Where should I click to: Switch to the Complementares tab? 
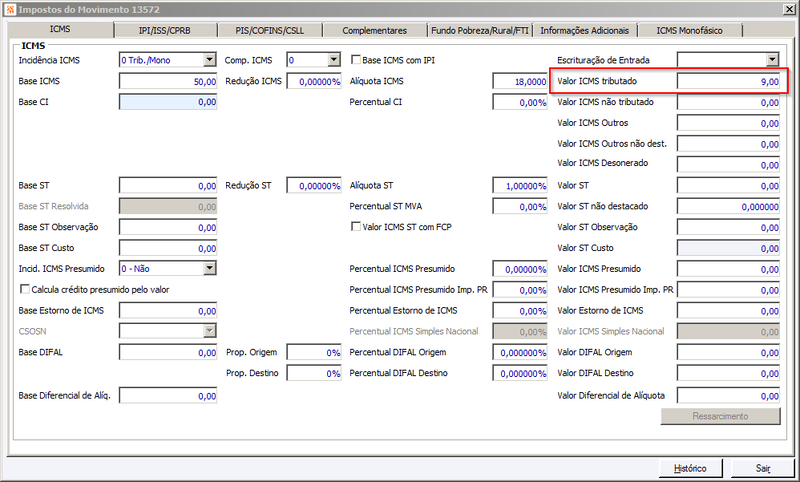click(374, 31)
